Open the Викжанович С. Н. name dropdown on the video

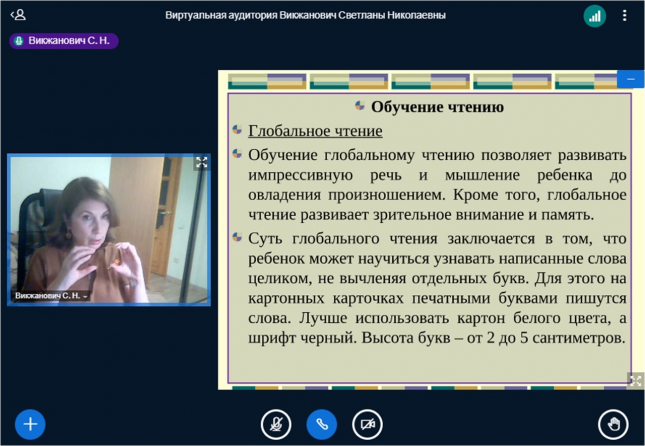[51, 295]
